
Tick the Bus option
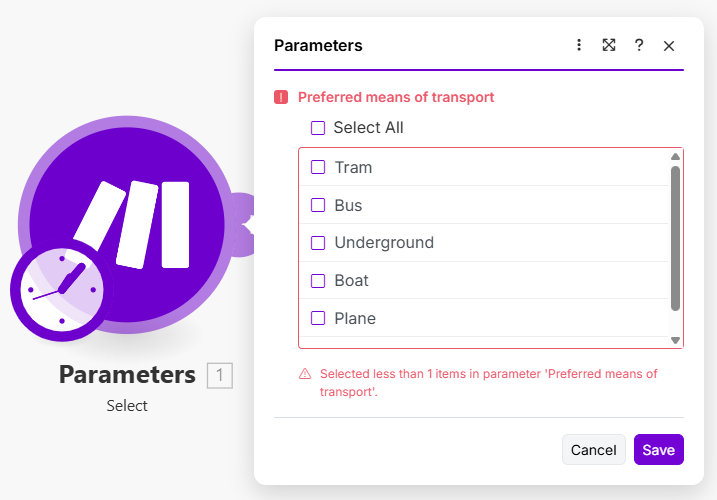pyautogui.click(x=318, y=205)
